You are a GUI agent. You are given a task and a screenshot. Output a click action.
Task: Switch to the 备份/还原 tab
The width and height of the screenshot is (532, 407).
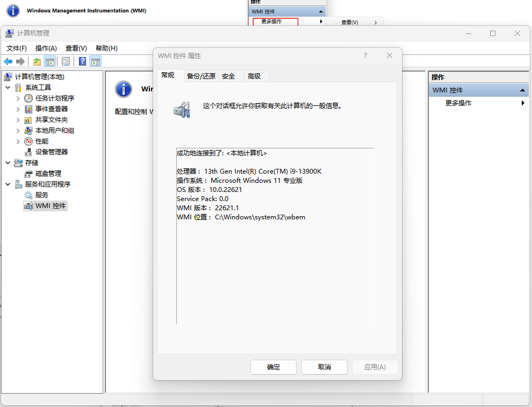coord(201,76)
